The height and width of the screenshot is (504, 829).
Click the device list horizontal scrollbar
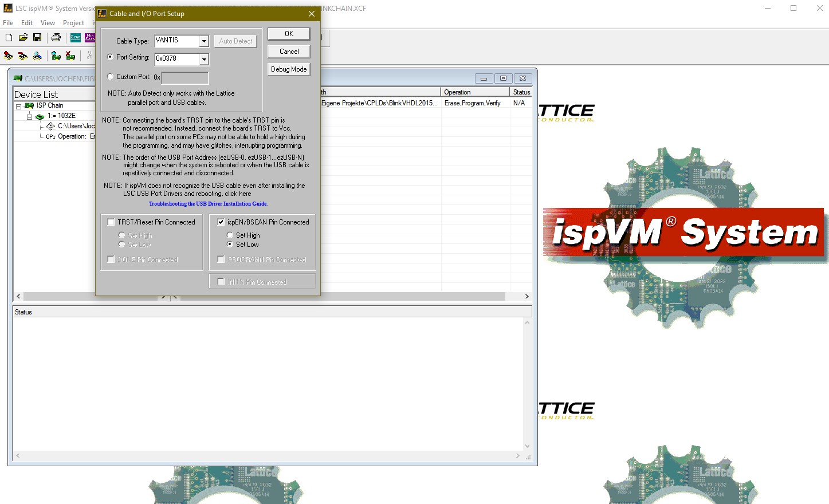point(92,297)
